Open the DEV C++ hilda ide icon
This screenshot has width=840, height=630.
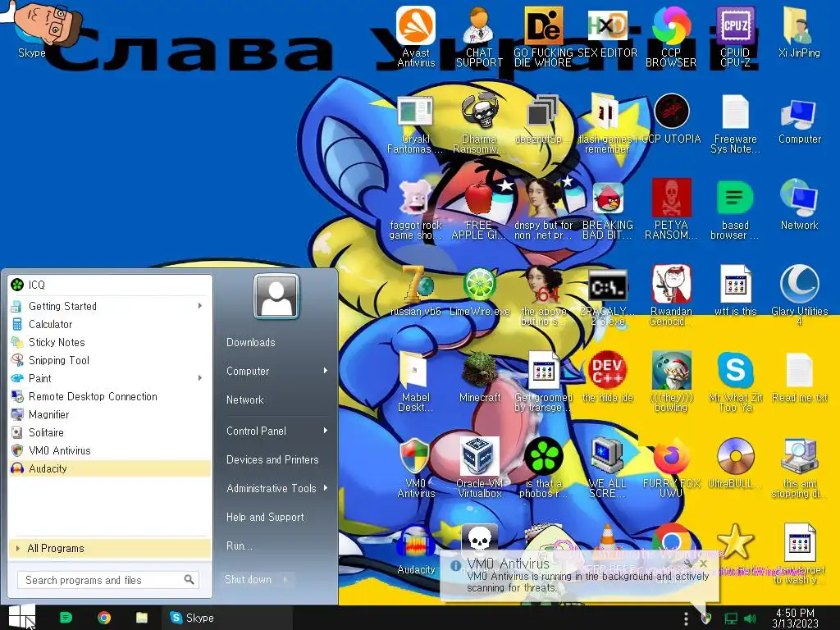(608, 377)
